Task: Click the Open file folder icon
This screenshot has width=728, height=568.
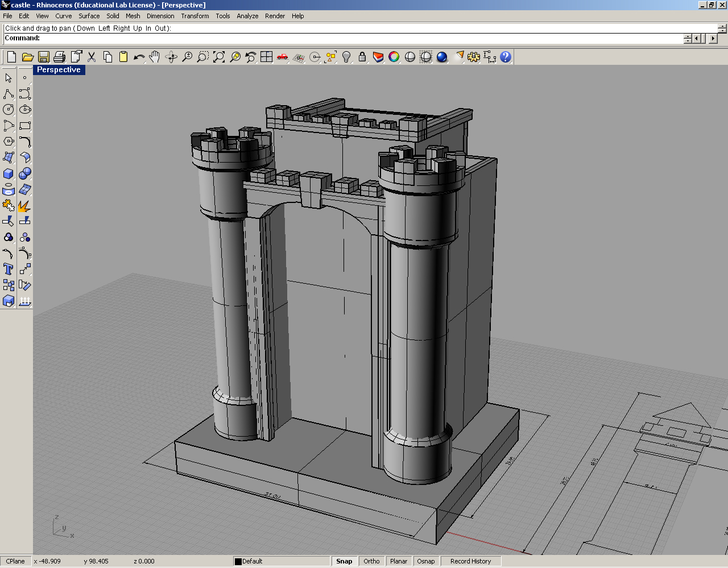Action: (x=27, y=57)
